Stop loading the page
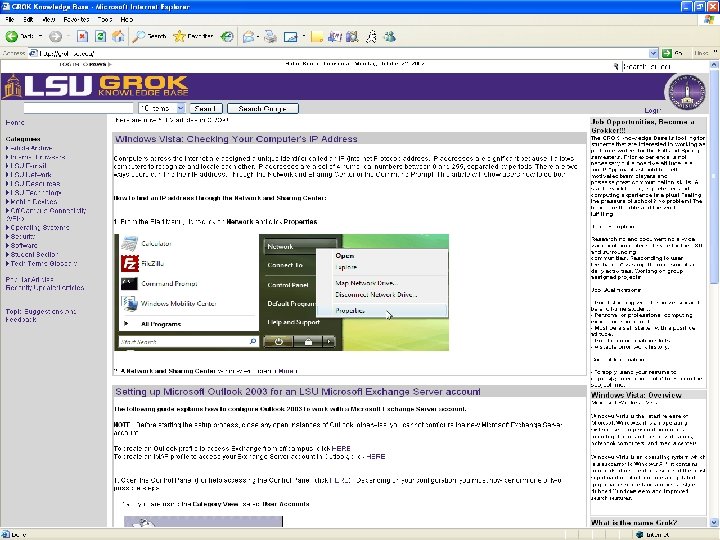This screenshot has height=540, width=720. tap(82, 36)
